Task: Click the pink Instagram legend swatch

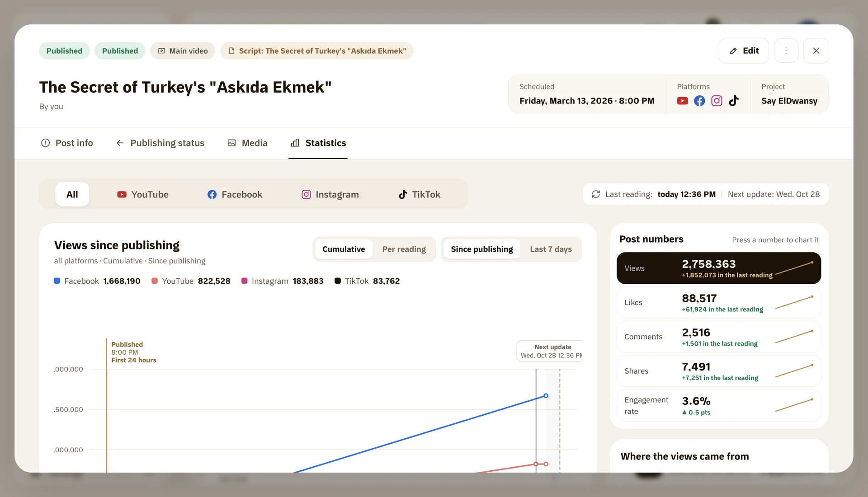Action: [x=245, y=281]
